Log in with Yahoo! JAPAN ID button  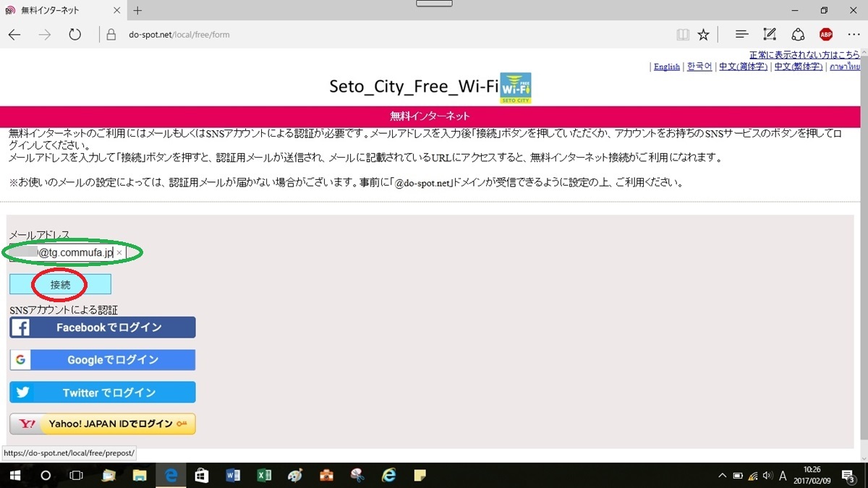[103, 424]
